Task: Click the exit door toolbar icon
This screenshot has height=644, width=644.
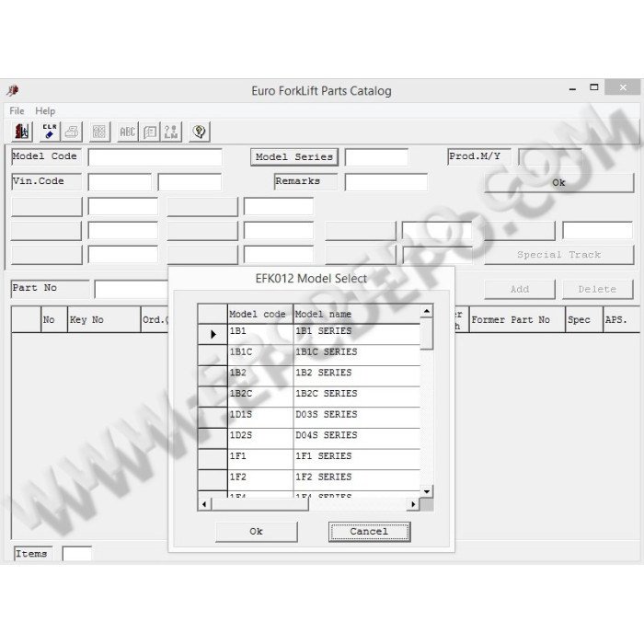Action: pos(22,132)
